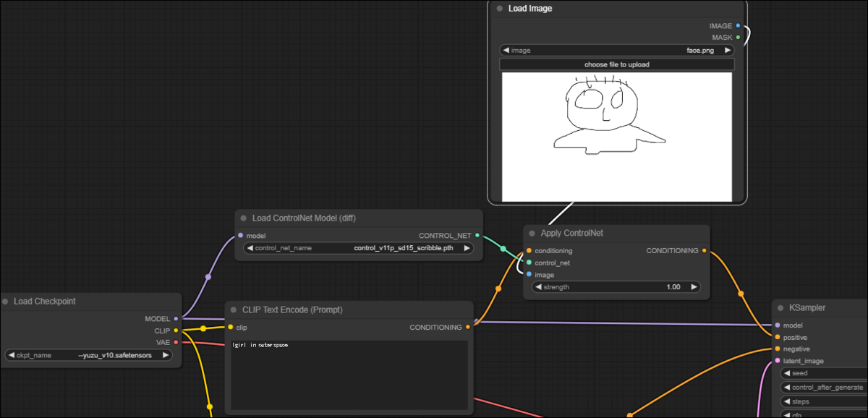Screen dimensions: 868x418
Task: Collapse the Load Image node via its title dot
Action: coord(500,9)
